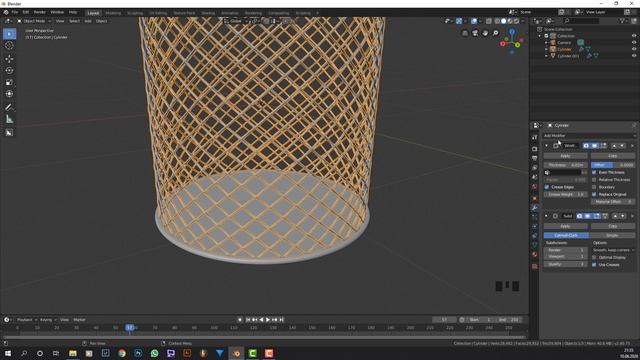640x360 pixels.
Task: Toggle the Boundary checkbox
Action: [x=594, y=187]
